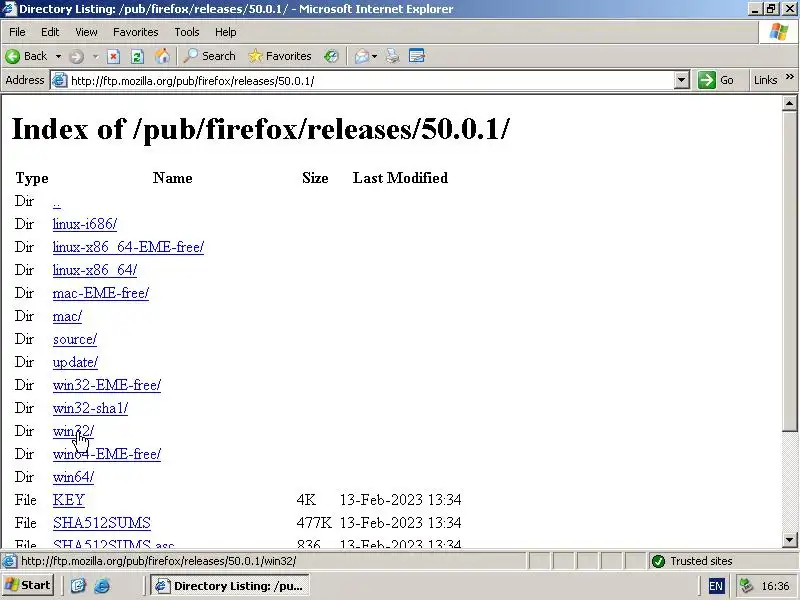Expand the Address bar dropdown arrow
Image resolution: width=800 pixels, height=600 pixels.
(x=682, y=81)
